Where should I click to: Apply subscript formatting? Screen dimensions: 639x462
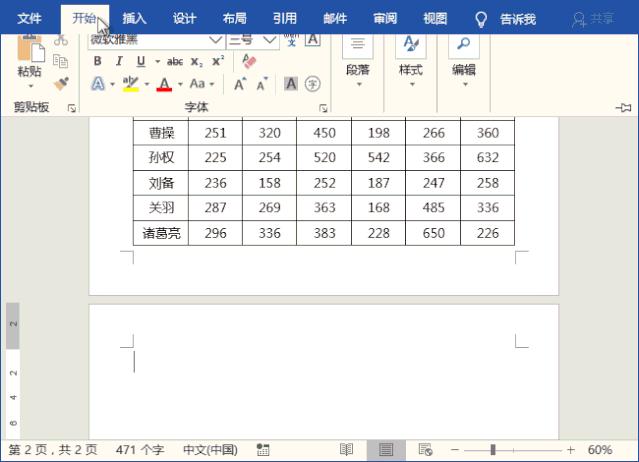(x=197, y=62)
